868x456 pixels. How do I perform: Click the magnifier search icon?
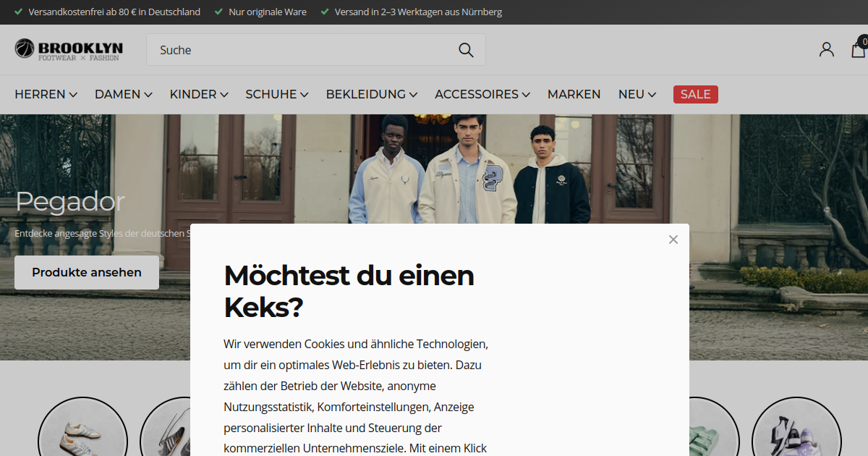[466, 50]
